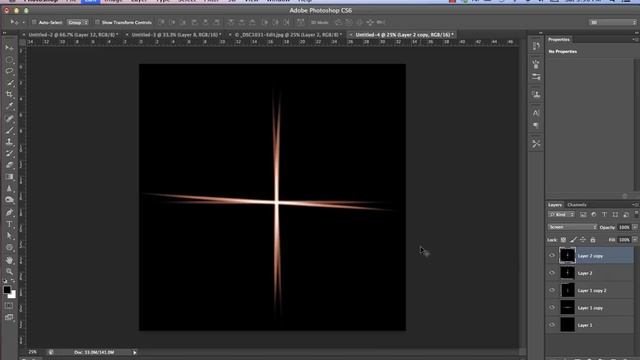Image resolution: width=640 pixels, height=360 pixels.
Task: Filter layers by type layers icon
Action: [604, 214]
